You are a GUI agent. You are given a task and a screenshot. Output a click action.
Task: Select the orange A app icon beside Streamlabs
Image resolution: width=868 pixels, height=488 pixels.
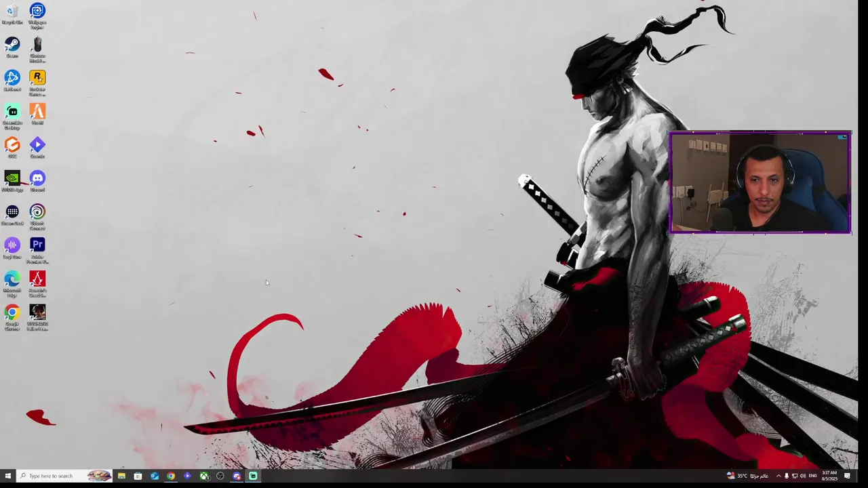point(37,114)
